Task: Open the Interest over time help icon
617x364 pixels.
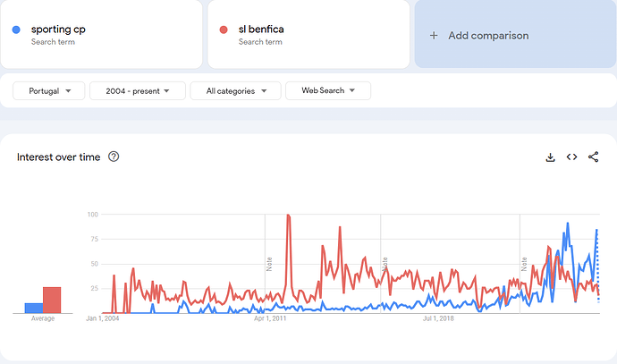Action: point(114,157)
